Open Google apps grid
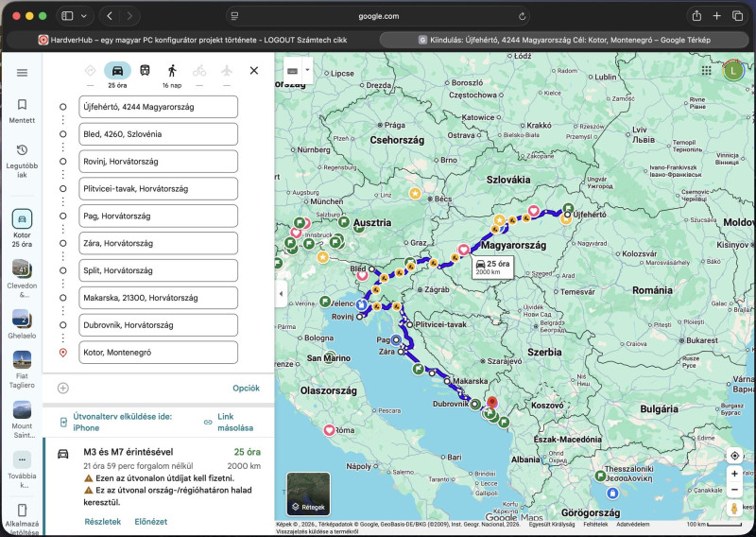 coord(706,71)
